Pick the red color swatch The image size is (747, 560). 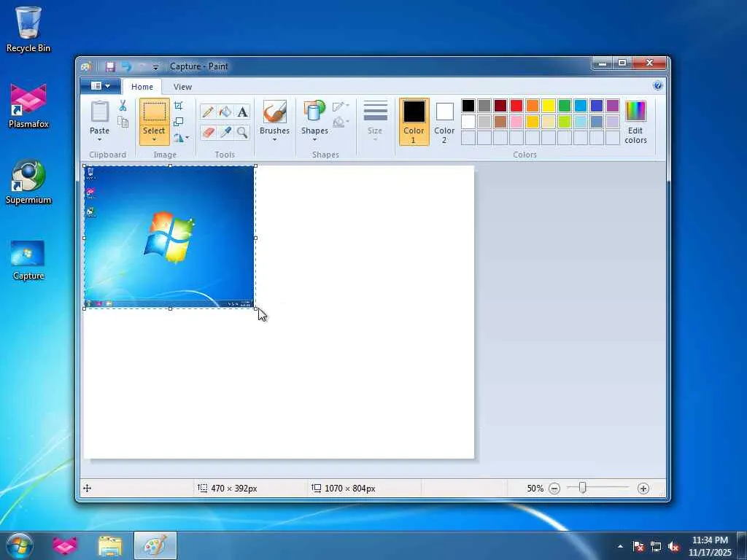516,105
